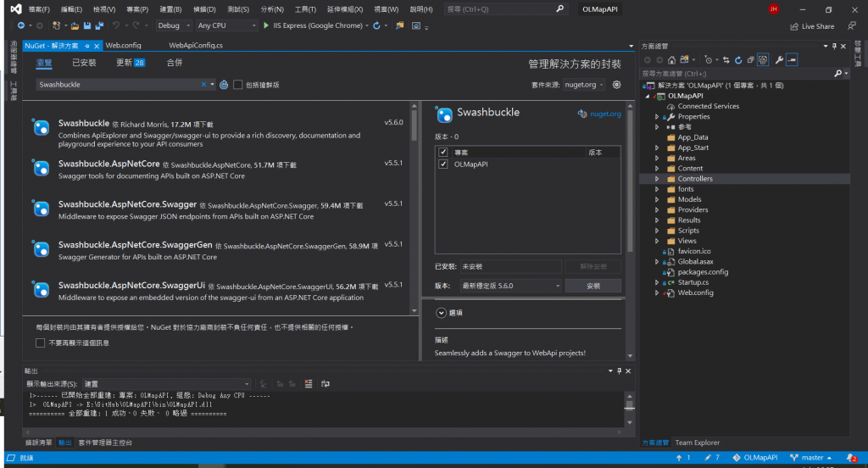Viewport: 868px width, 468px height.
Task: Click the Live Share icon
Action: (794, 26)
